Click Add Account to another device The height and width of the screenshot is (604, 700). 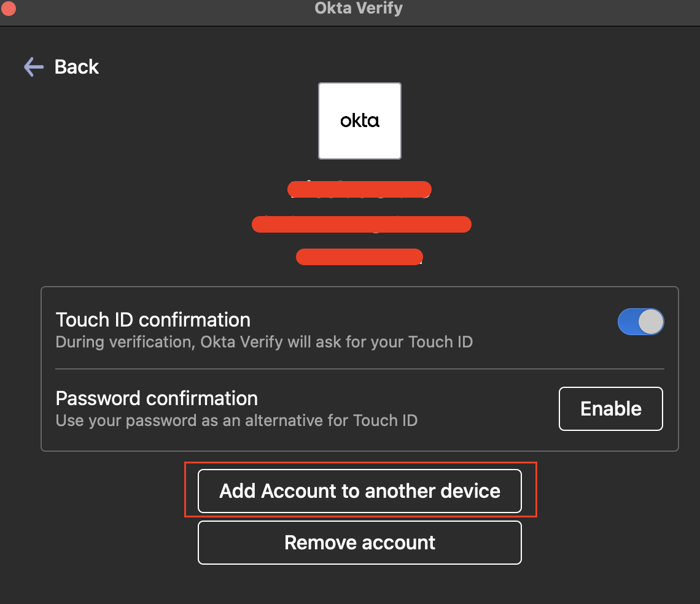360,491
